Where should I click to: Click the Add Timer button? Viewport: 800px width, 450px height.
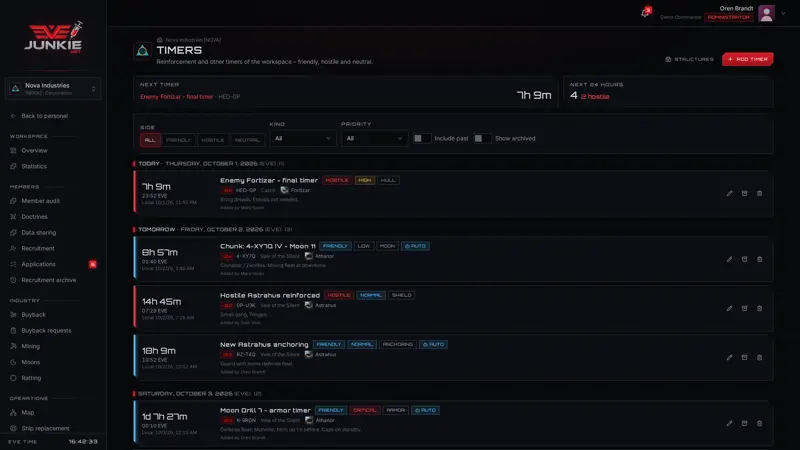pos(747,59)
